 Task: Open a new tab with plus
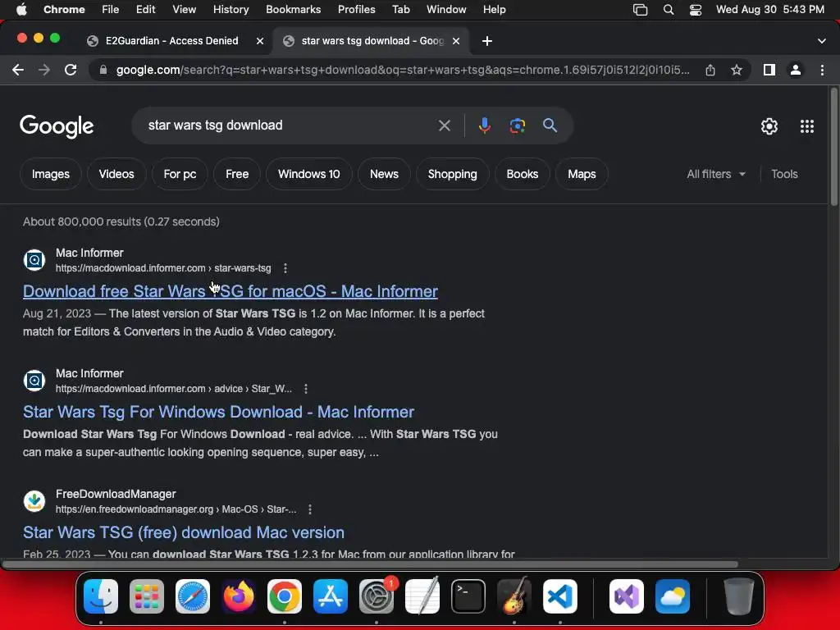(x=487, y=41)
